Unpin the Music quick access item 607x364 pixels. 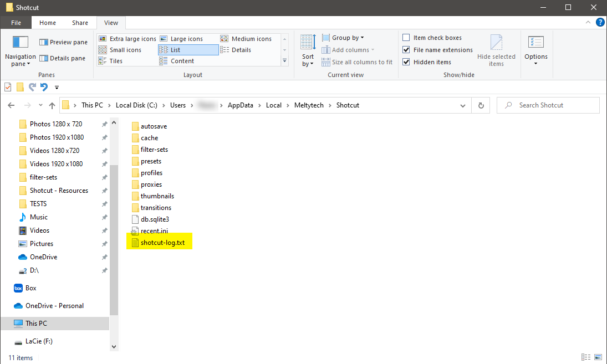pos(105,217)
